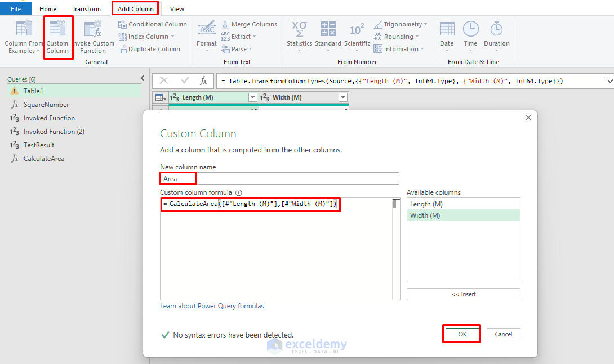Open the Time column tool
614x364 pixels.
click(471, 37)
